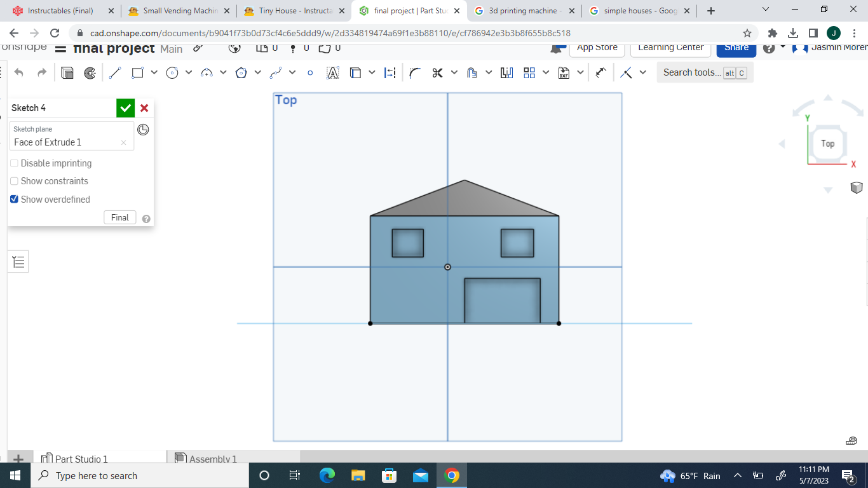Select the Center point circle tool
This screenshot has width=868, height=488.
171,72
